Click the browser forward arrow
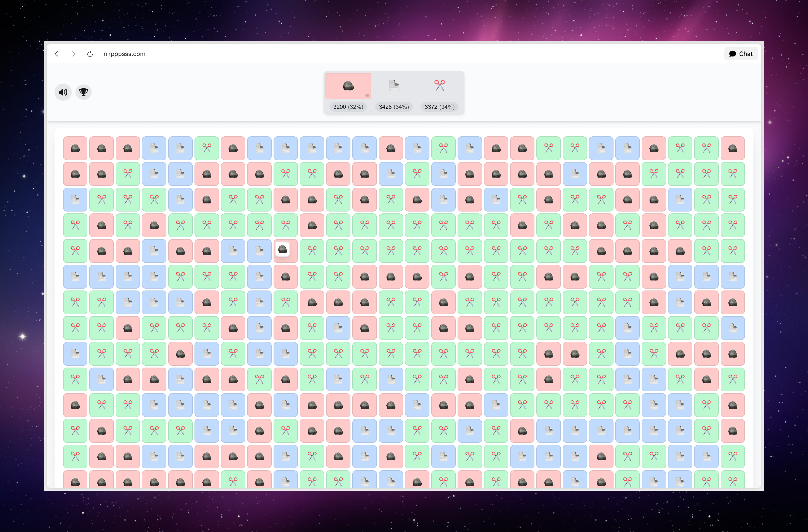This screenshot has height=532, width=808. tap(73, 54)
